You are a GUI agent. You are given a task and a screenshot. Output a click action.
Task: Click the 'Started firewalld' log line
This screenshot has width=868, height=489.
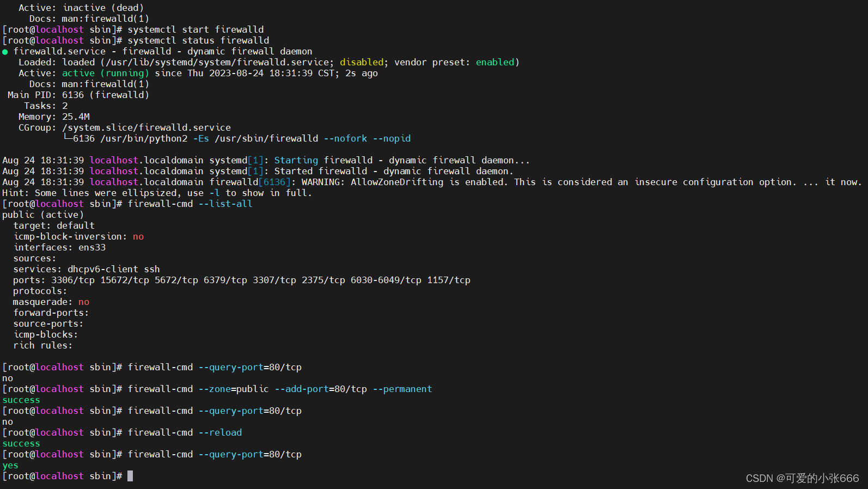point(258,171)
